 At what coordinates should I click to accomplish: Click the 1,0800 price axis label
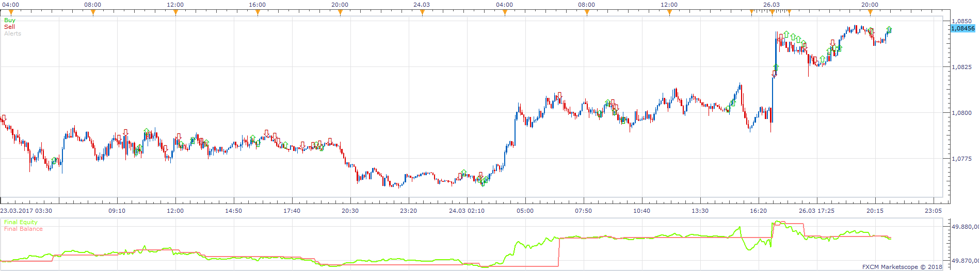[962, 113]
